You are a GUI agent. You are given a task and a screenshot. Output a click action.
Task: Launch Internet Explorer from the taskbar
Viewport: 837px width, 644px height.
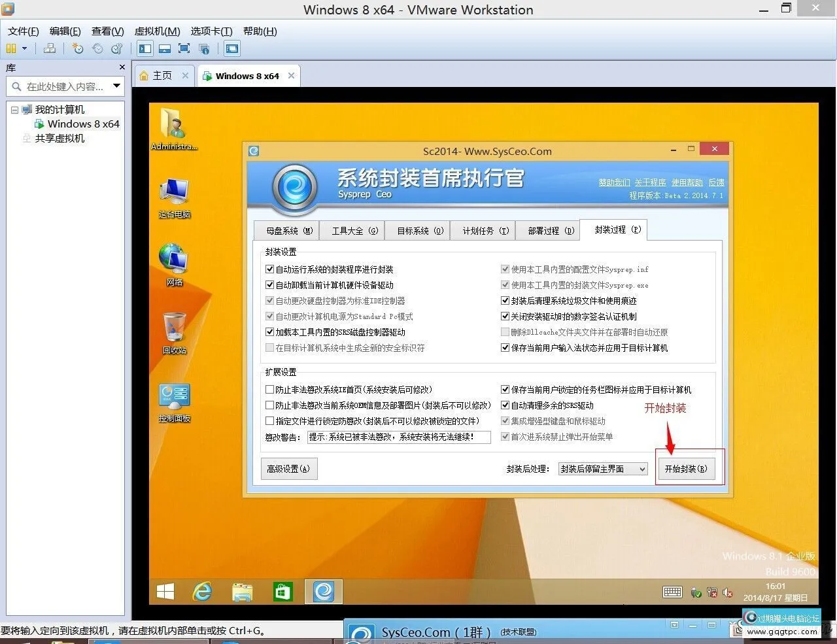coord(202,591)
